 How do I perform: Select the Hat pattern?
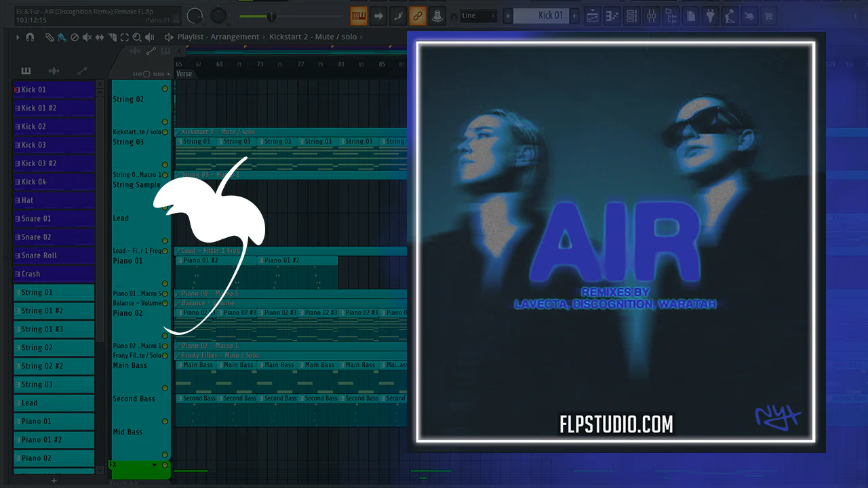[x=54, y=200]
